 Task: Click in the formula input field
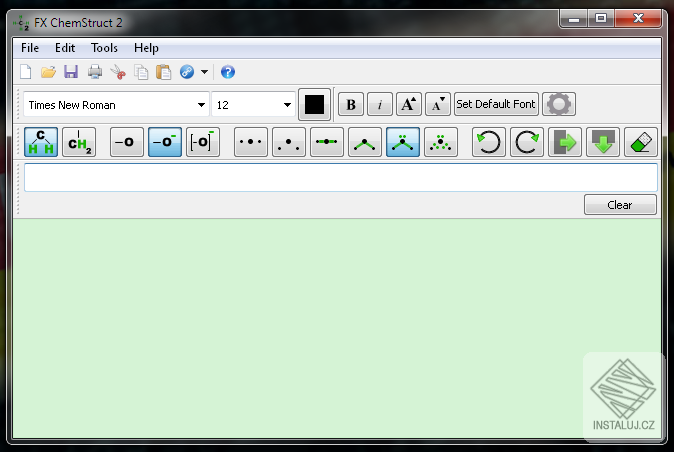[340, 177]
